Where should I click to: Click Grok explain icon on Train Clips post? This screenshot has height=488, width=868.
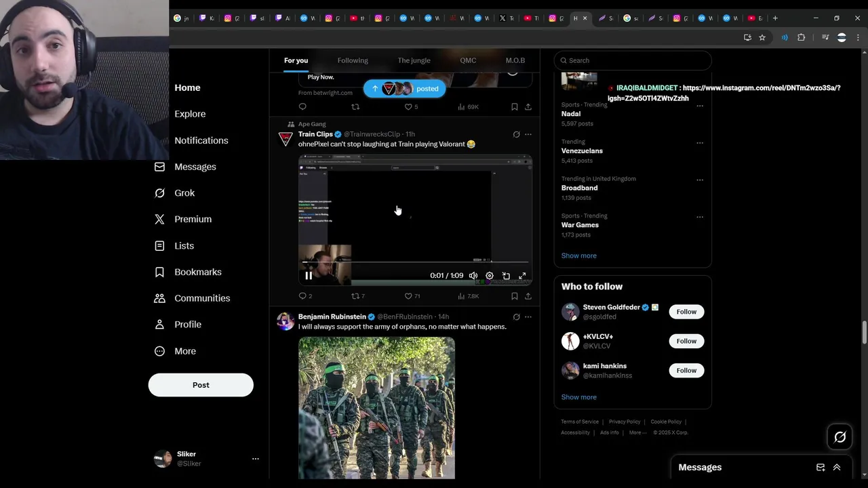516,134
